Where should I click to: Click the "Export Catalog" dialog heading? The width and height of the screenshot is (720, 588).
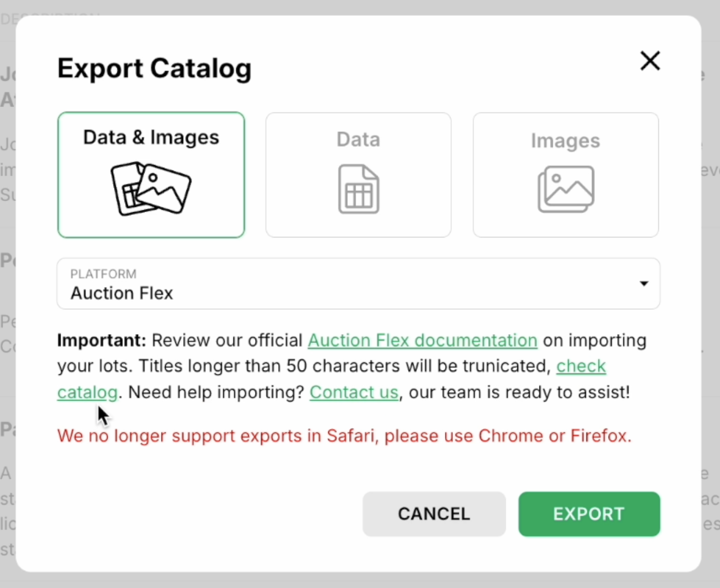(154, 69)
